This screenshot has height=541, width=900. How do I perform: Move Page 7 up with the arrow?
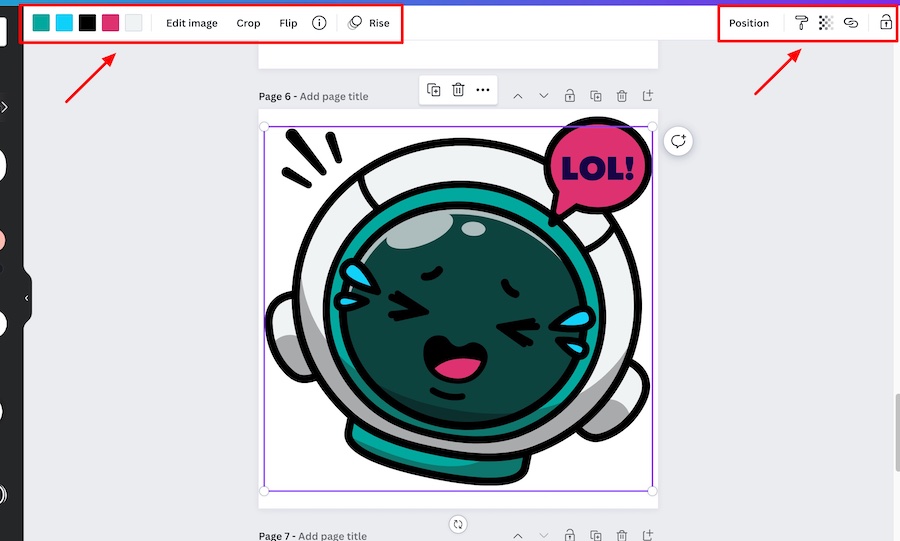pos(518,536)
